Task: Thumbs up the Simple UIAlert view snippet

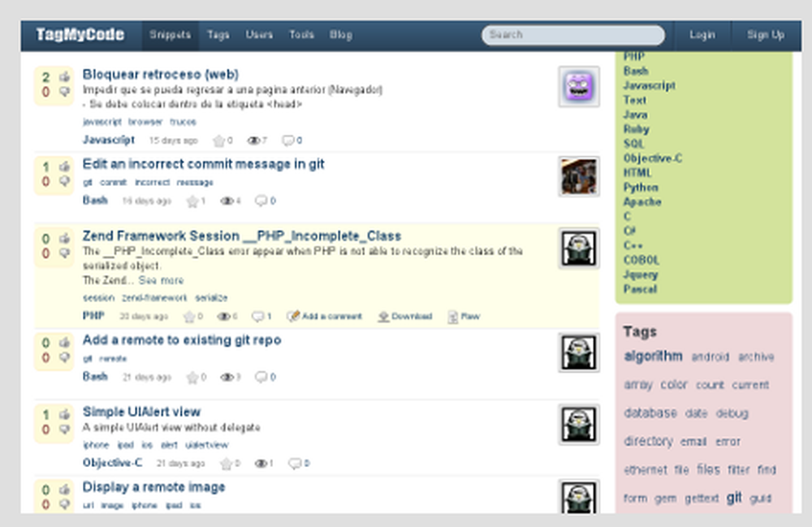Action: (64, 415)
